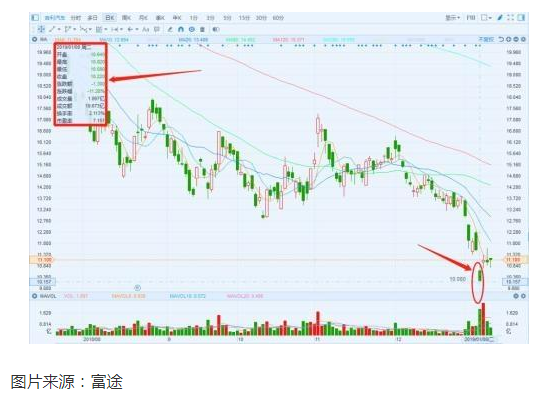Image resolution: width=535 pixels, height=393 pixels.
Task: Select the 日K daily candlestick tab
Action: click(x=110, y=17)
